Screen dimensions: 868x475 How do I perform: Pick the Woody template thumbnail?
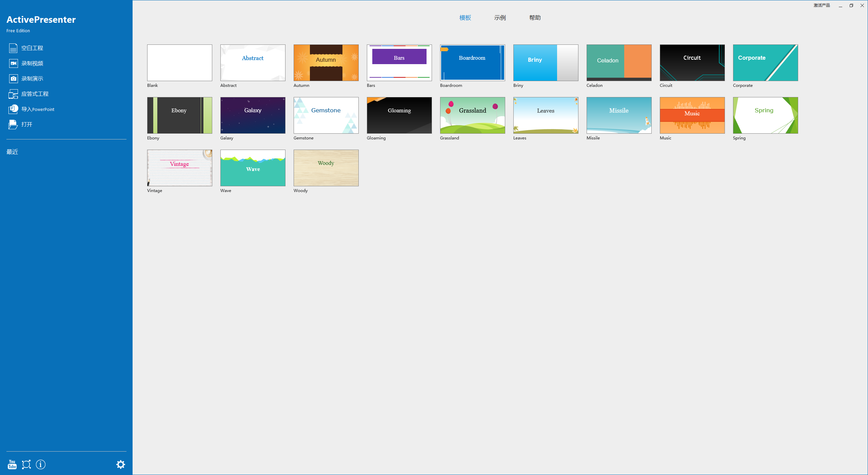326,168
